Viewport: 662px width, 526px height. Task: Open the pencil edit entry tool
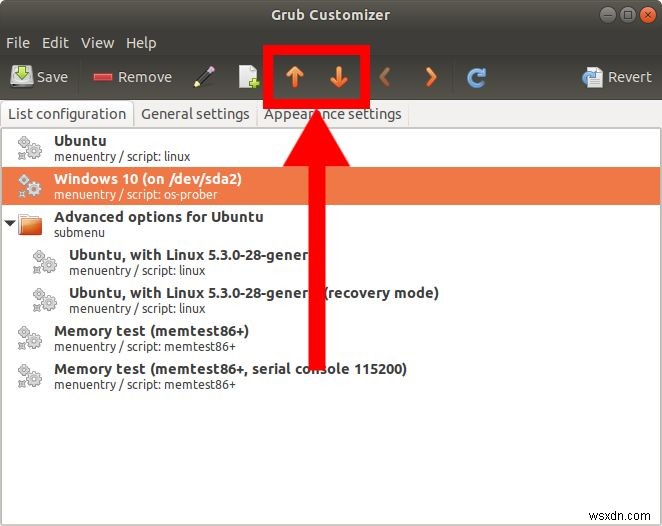coord(204,77)
